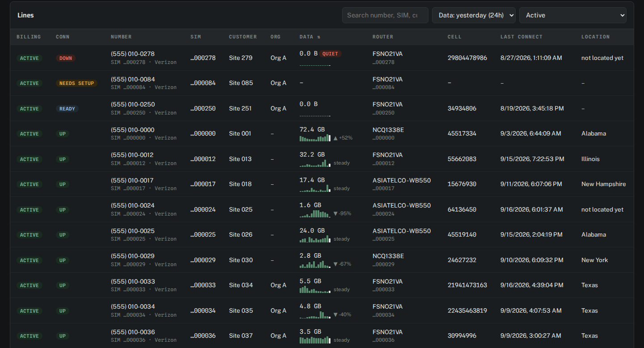Click the ROUTER column header
The height and width of the screenshot is (348, 644).
coord(383,37)
